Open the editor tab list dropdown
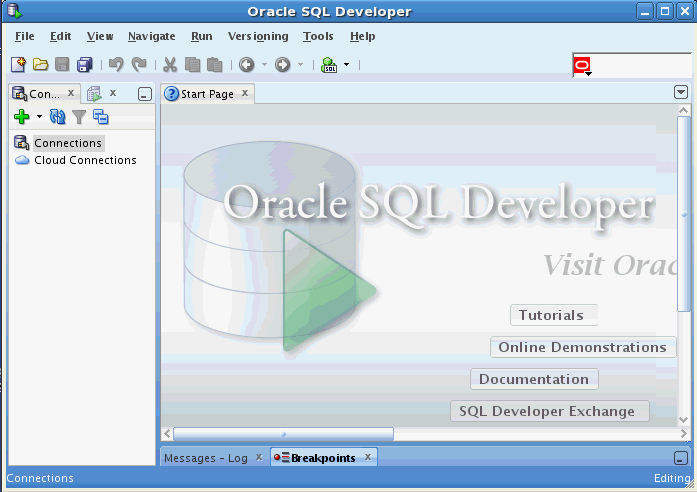Screen dimensions: 697x492 (x=681, y=92)
